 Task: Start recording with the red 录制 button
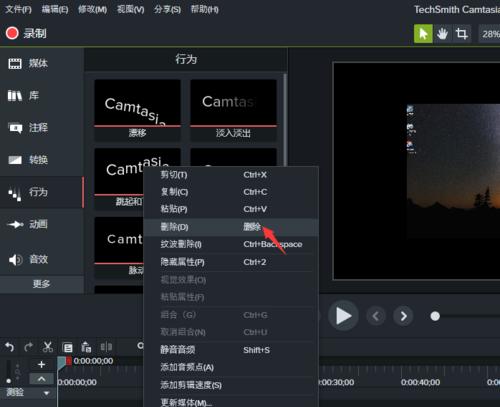pos(26,33)
